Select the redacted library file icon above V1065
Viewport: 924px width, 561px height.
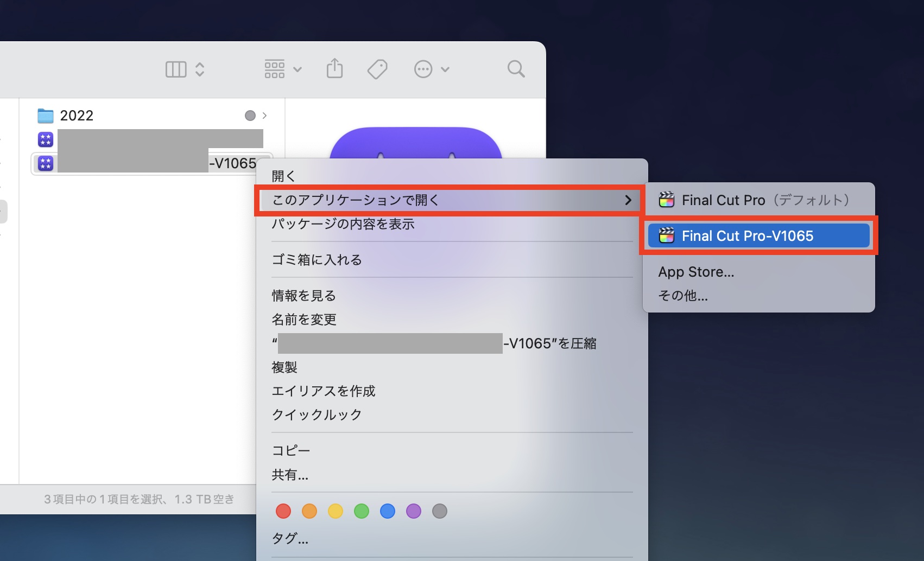pyautogui.click(x=46, y=139)
